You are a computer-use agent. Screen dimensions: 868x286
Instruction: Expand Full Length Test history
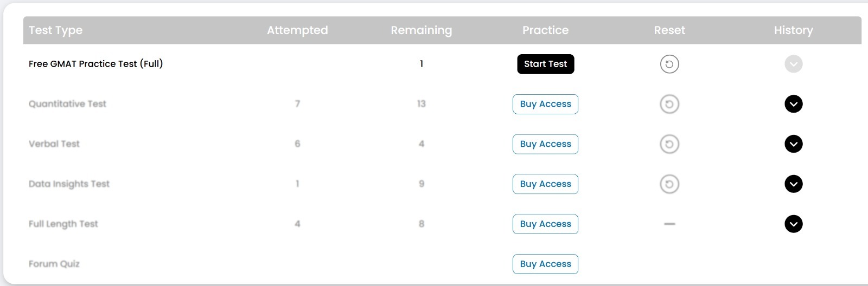coord(794,224)
